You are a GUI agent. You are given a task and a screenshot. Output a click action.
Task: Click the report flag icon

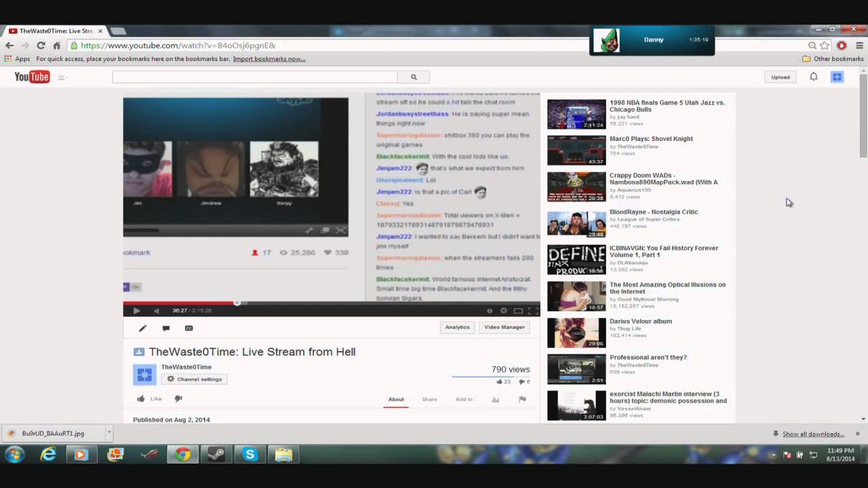522,399
